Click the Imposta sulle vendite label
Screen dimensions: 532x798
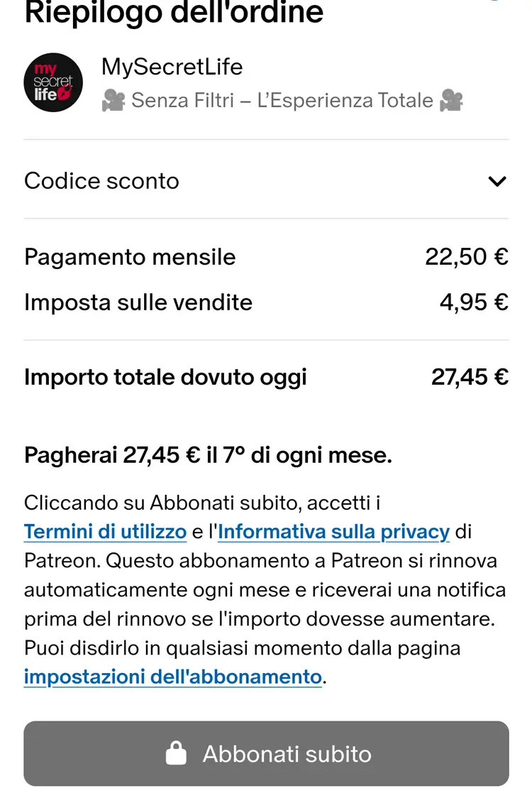[138, 302]
